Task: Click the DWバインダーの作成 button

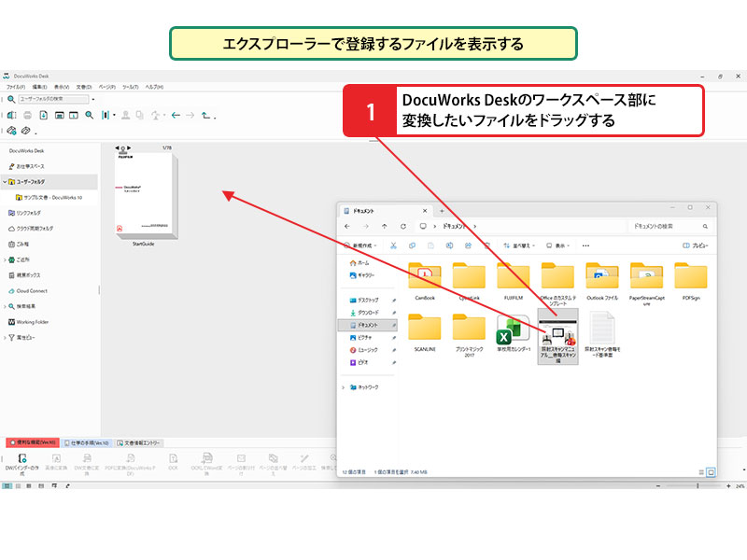Action: coord(21,463)
